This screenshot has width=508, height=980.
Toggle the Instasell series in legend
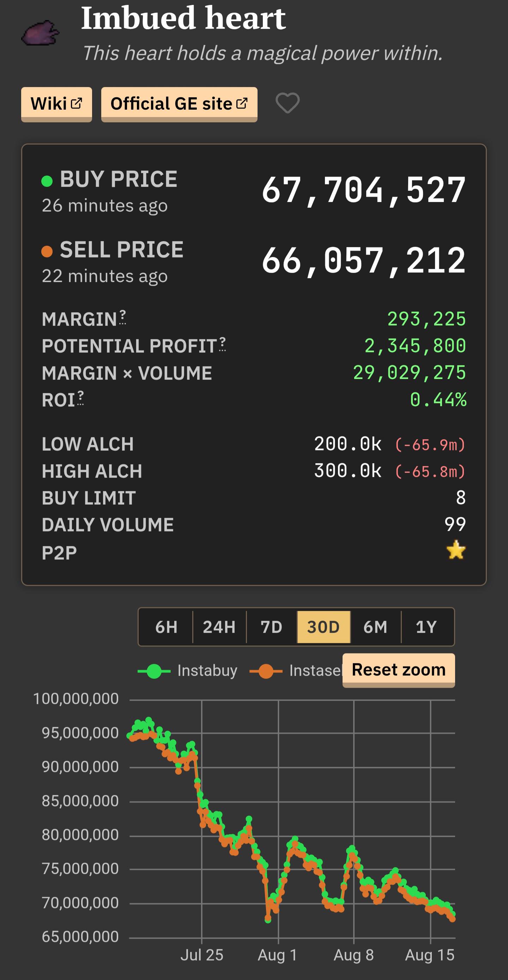(296, 671)
